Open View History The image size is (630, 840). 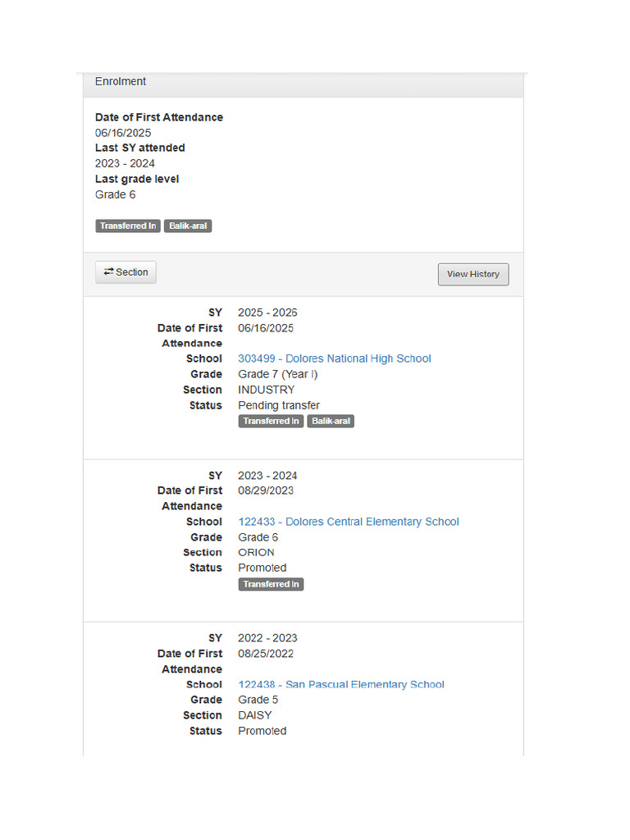tap(473, 274)
